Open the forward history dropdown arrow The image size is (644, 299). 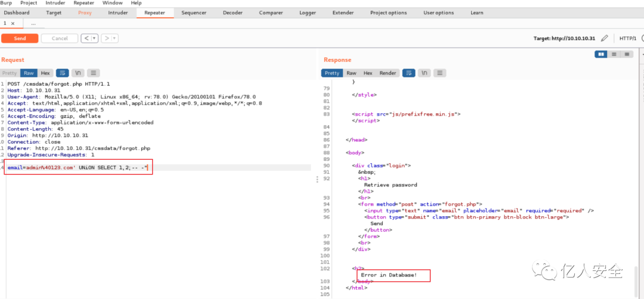point(114,38)
